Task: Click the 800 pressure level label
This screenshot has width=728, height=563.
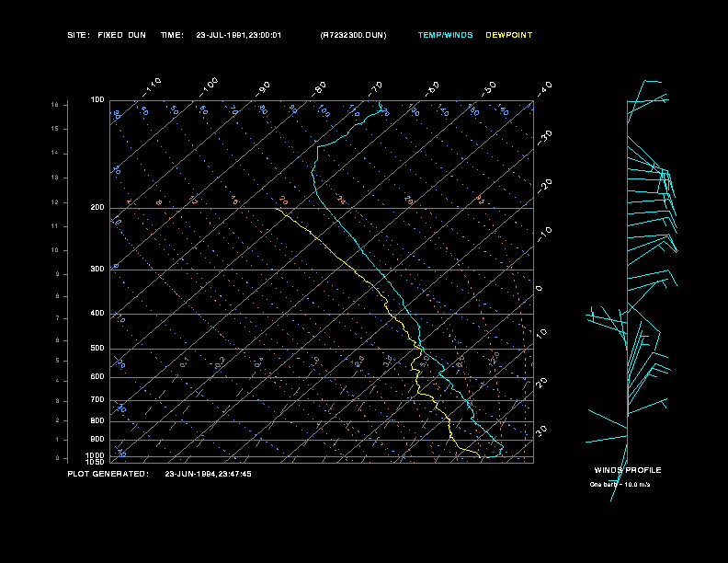Action: pos(97,420)
